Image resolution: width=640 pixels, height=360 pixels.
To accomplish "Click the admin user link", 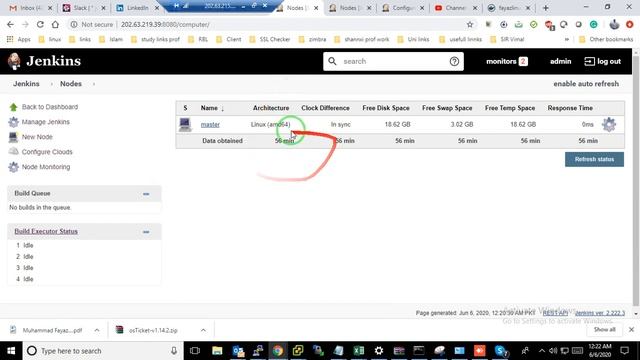I will tap(560, 61).
